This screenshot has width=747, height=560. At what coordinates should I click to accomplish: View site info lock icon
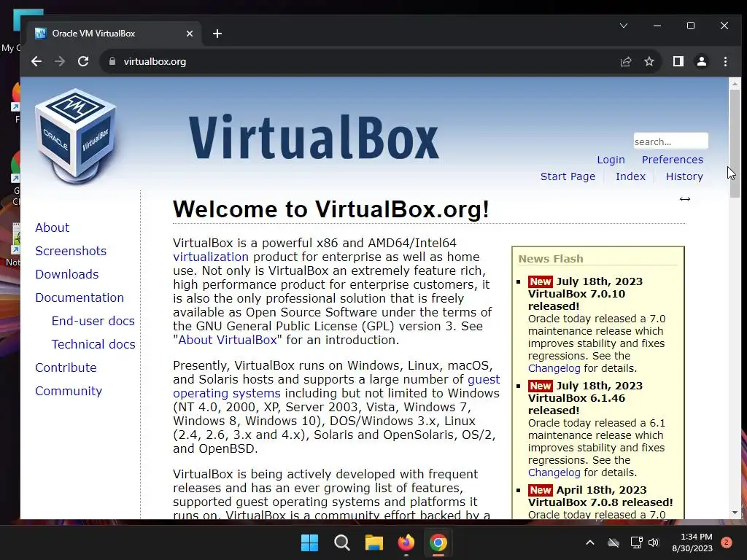click(112, 61)
